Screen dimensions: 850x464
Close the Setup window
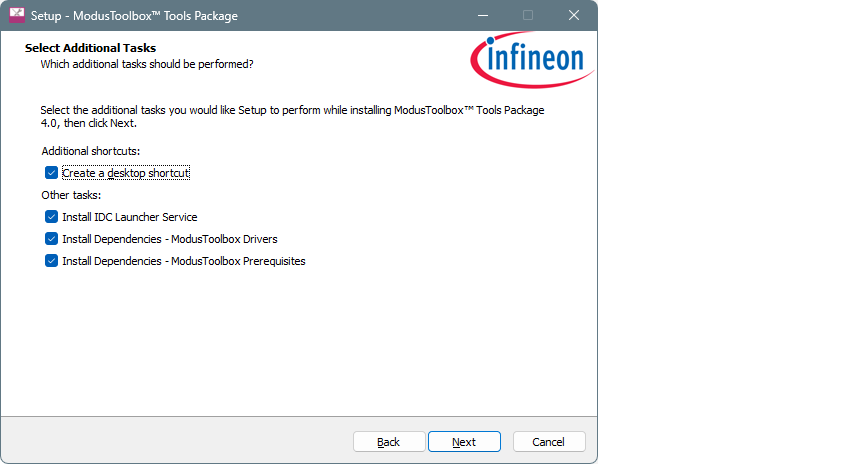coord(574,15)
